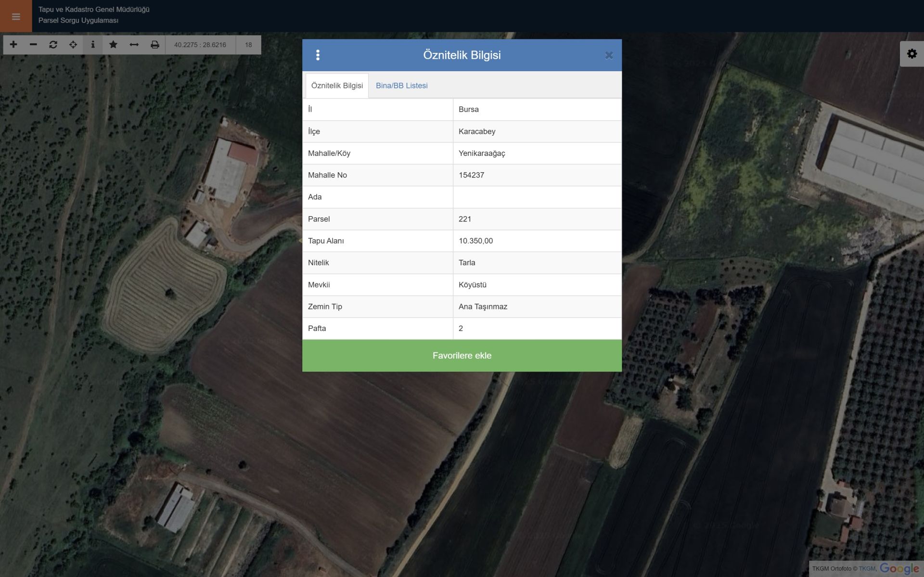The height and width of the screenshot is (577, 924).
Task: Toggle the info query tool
Action: (93, 45)
